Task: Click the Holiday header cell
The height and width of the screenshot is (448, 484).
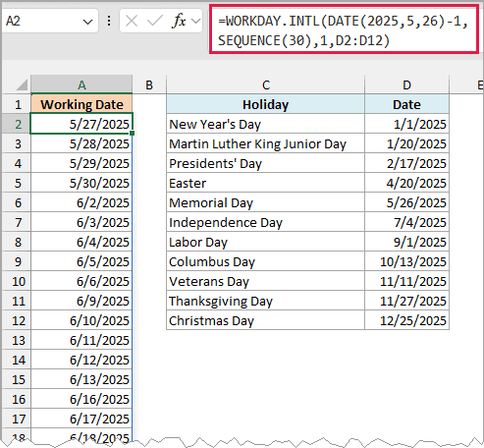Action: click(x=265, y=104)
